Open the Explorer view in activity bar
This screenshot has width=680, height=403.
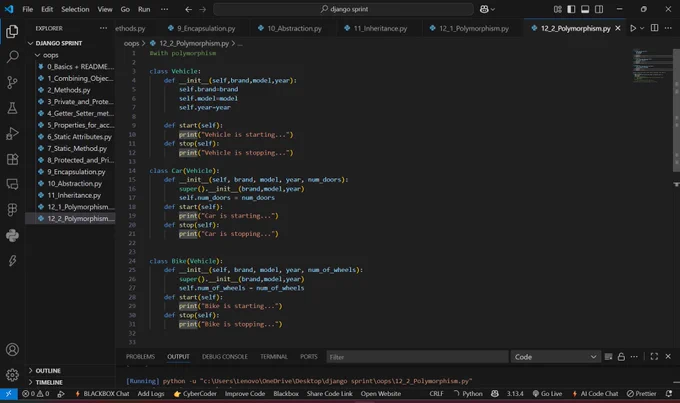12,31
